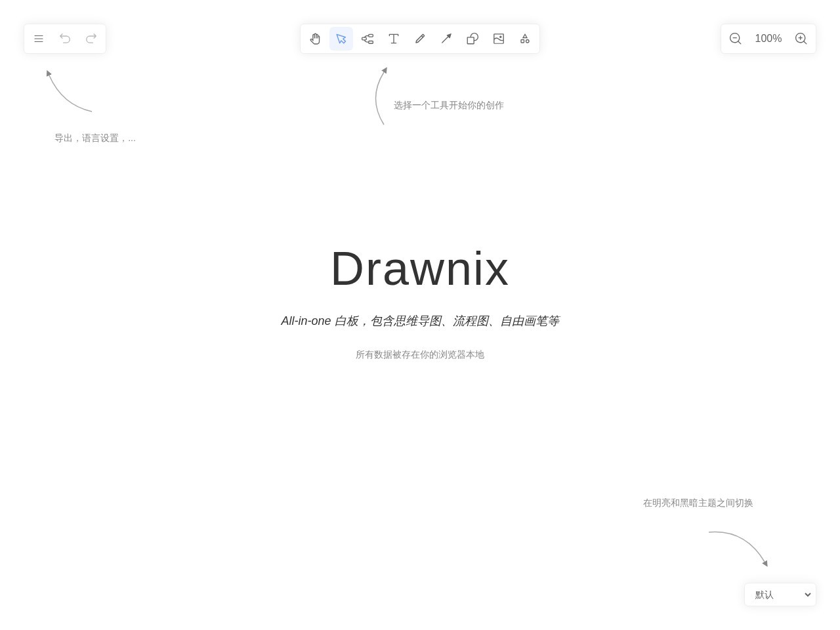Click the redo arrow
The image size is (840, 630).
[91, 39]
